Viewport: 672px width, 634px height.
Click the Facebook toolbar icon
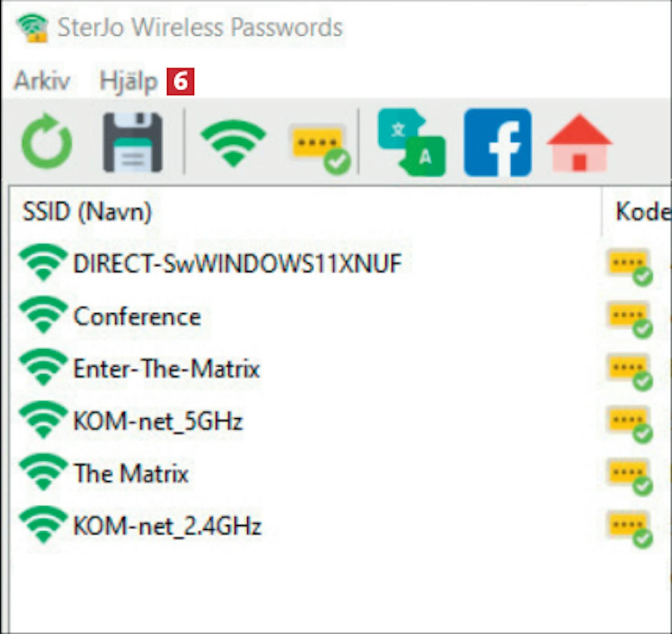tap(498, 142)
